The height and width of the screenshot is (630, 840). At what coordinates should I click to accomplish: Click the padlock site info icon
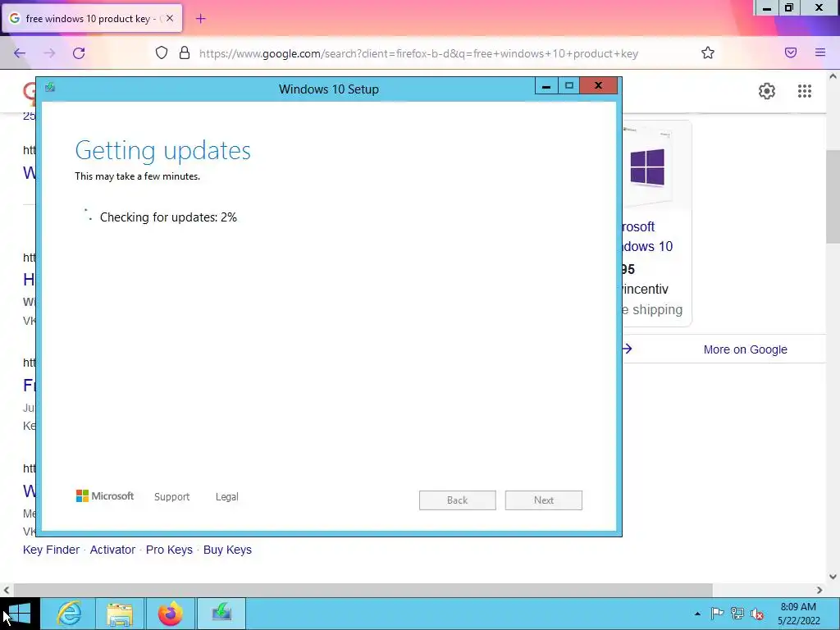tap(185, 52)
